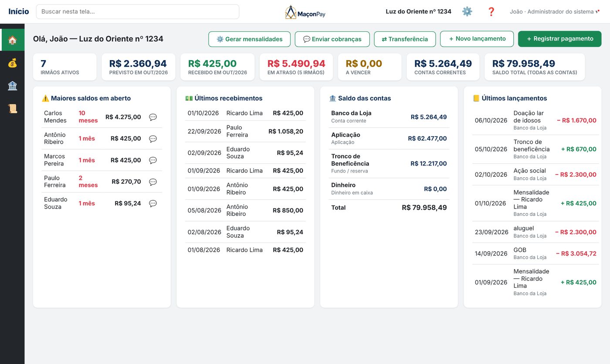This screenshot has width=610, height=364.
Task: Click the 22/09/2026 Paulo Ferreira receipt
Action: [x=245, y=131]
